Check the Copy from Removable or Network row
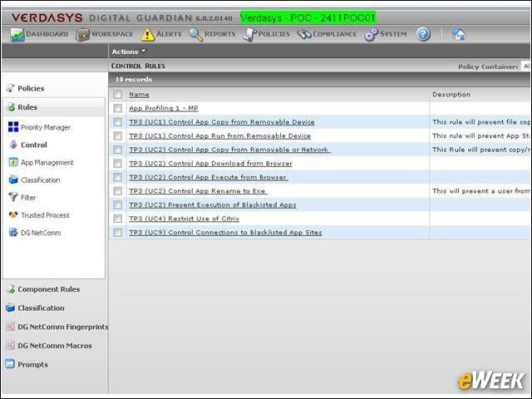This screenshot has width=532, height=399. 118,150
